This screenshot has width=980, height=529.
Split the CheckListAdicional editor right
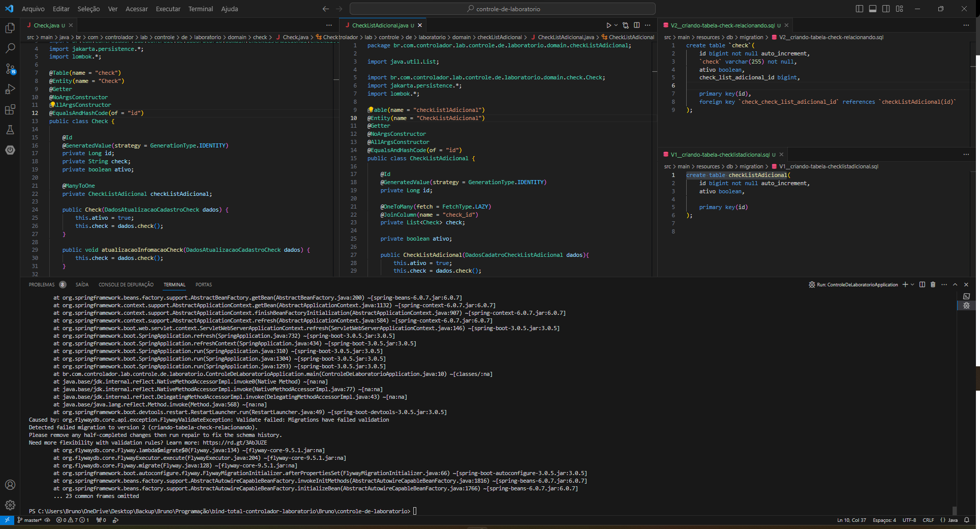click(636, 25)
